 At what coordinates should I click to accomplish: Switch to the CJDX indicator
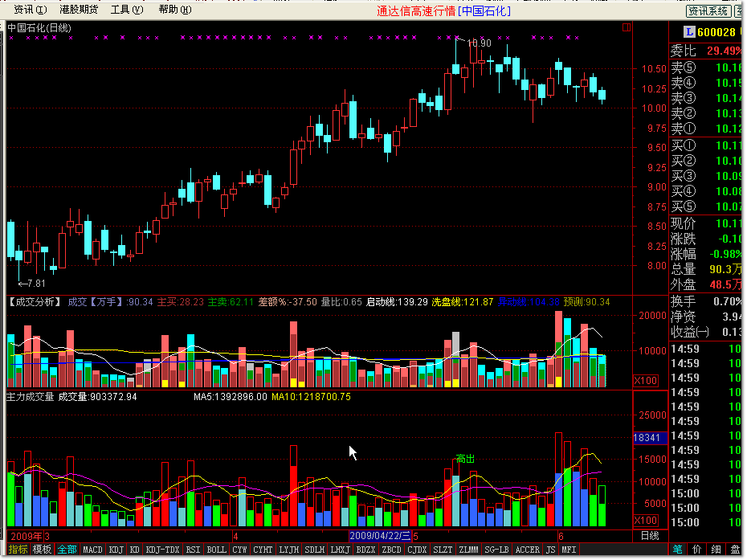click(x=418, y=550)
